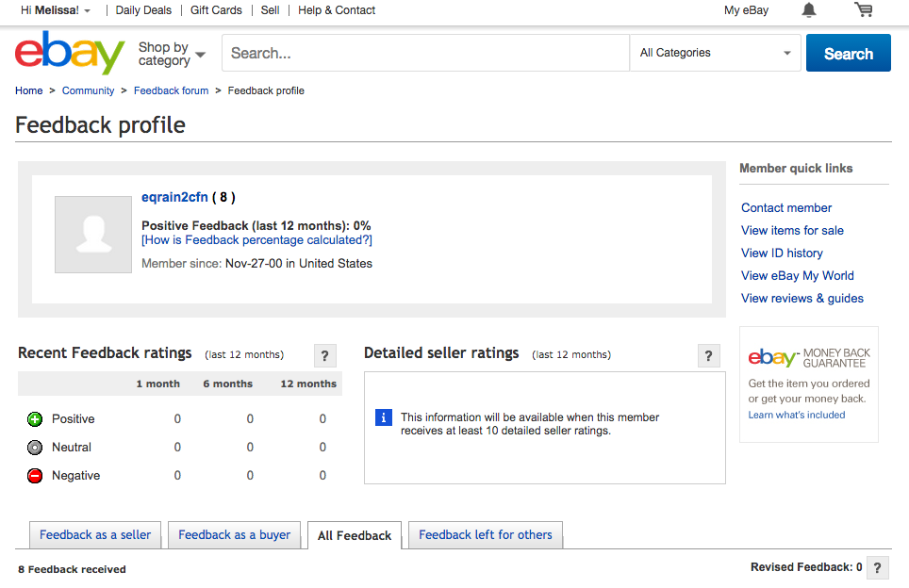Click the eBay Money Back Guarantee logo

click(x=809, y=357)
